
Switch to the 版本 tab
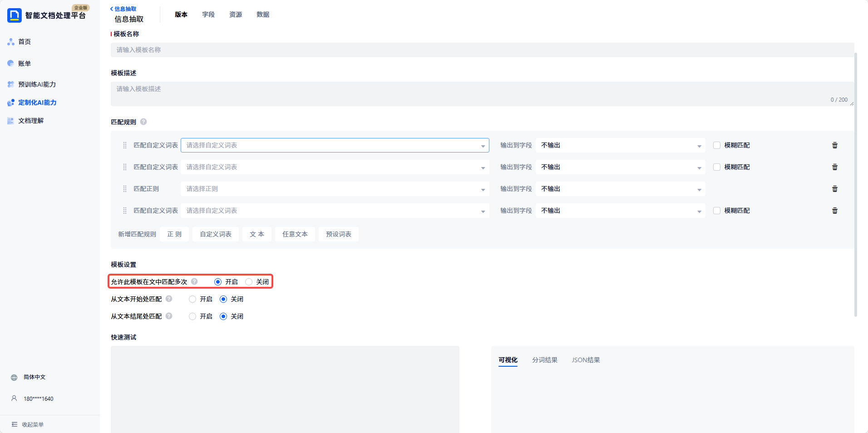[x=181, y=15]
